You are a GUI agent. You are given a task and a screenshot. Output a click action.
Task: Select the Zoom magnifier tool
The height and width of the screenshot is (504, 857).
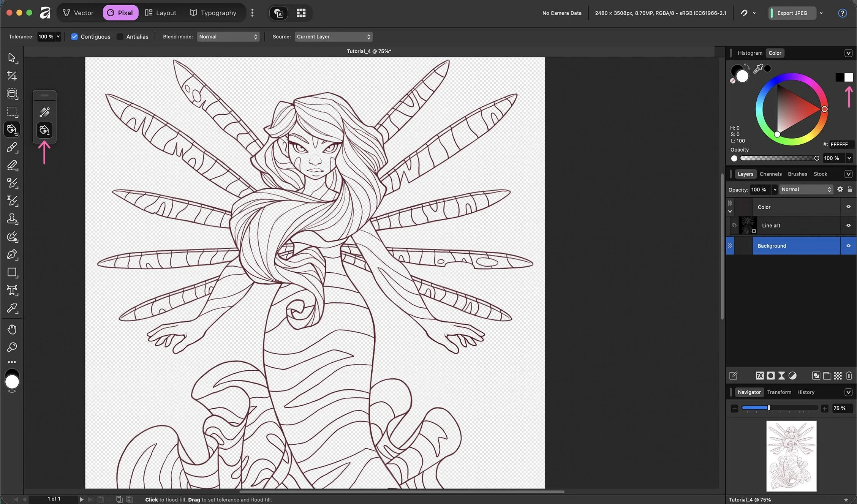coord(12,347)
